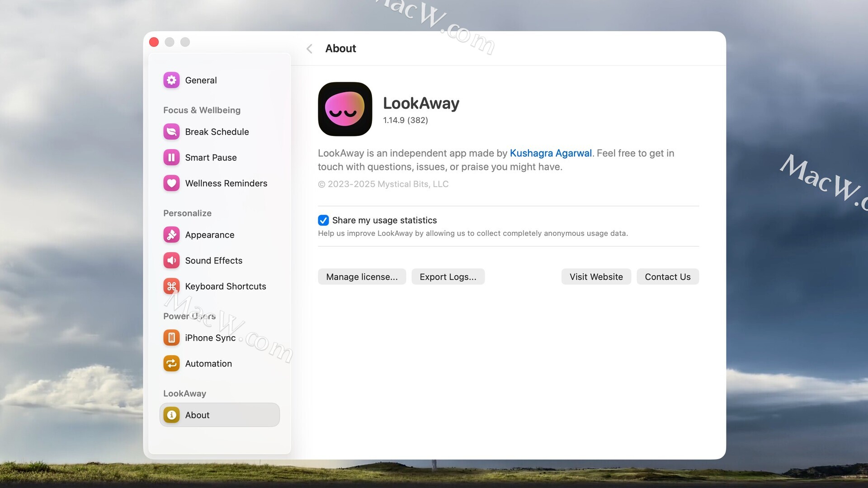Open Kushagra Agarwal developer link
Image resolution: width=868 pixels, height=488 pixels.
[551, 154]
